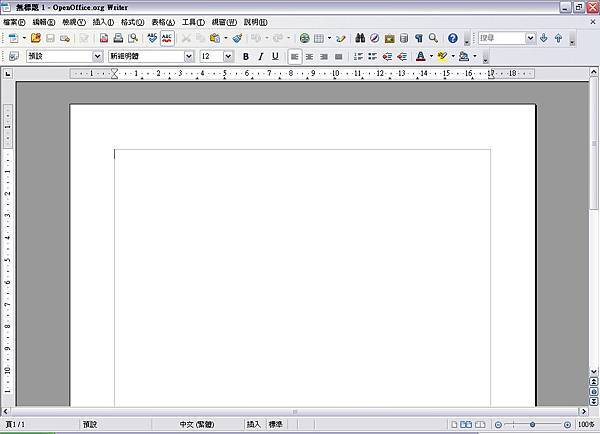Open the 說明(H) menu
Image resolution: width=600 pixels, height=434 pixels.
point(256,22)
